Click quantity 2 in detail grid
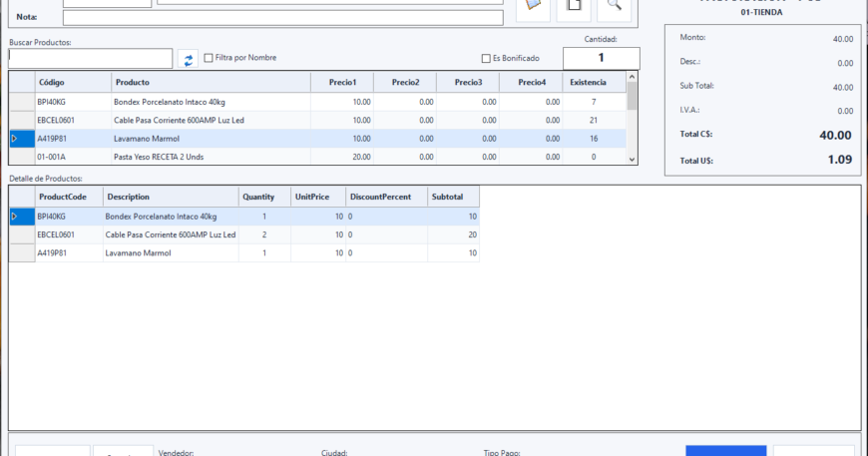Image resolution: width=868 pixels, height=456 pixels. click(x=264, y=234)
